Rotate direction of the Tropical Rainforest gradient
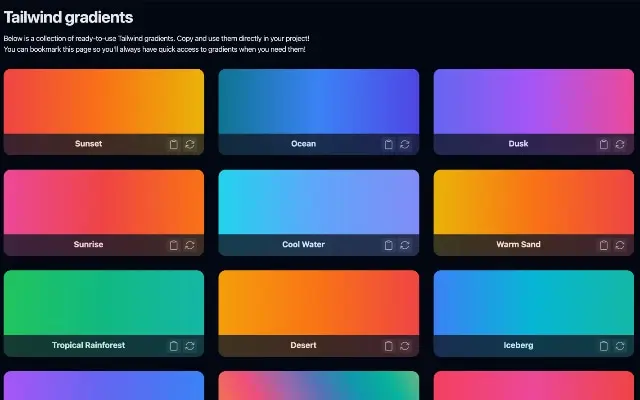The image size is (640, 400). (190, 346)
